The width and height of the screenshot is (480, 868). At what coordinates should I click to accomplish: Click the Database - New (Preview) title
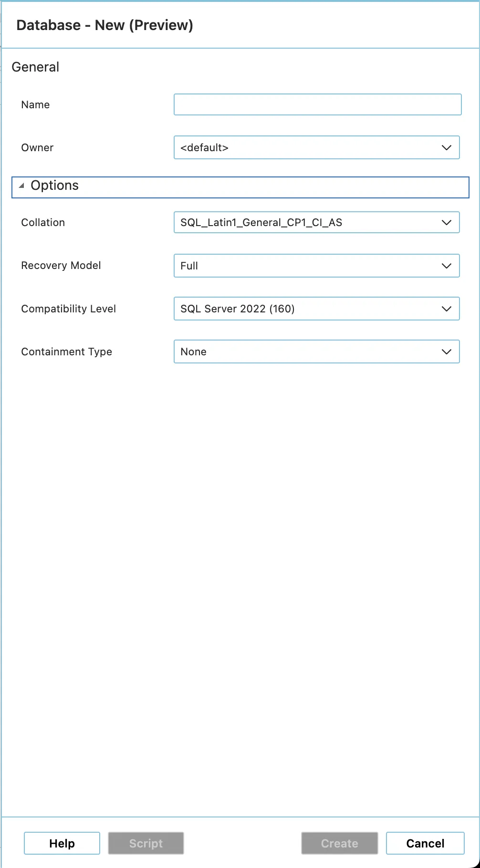click(x=104, y=25)
